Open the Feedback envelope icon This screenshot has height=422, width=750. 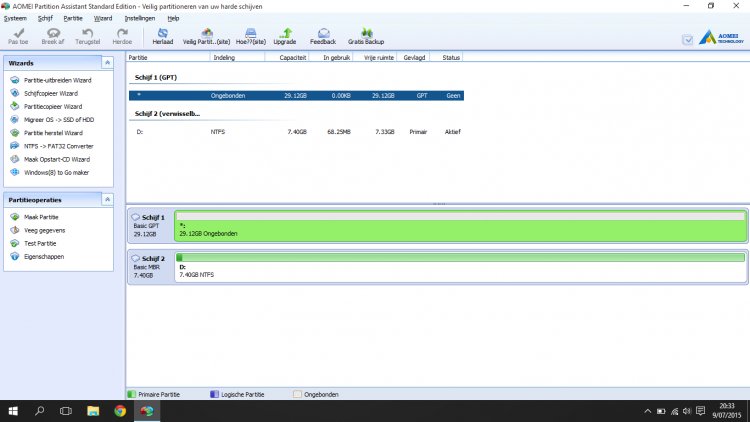pyautogui.click(x=323, y=35)
